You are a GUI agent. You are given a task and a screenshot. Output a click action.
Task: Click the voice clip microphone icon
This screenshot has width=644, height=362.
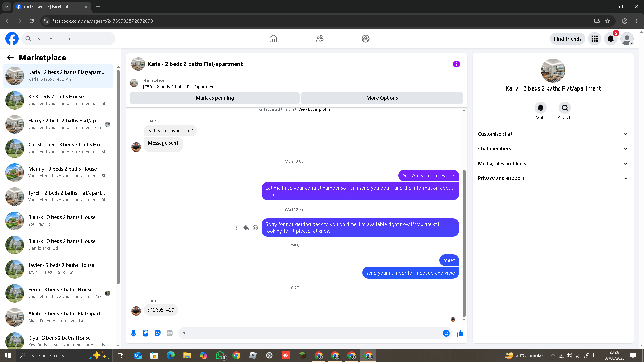(133, 333)
